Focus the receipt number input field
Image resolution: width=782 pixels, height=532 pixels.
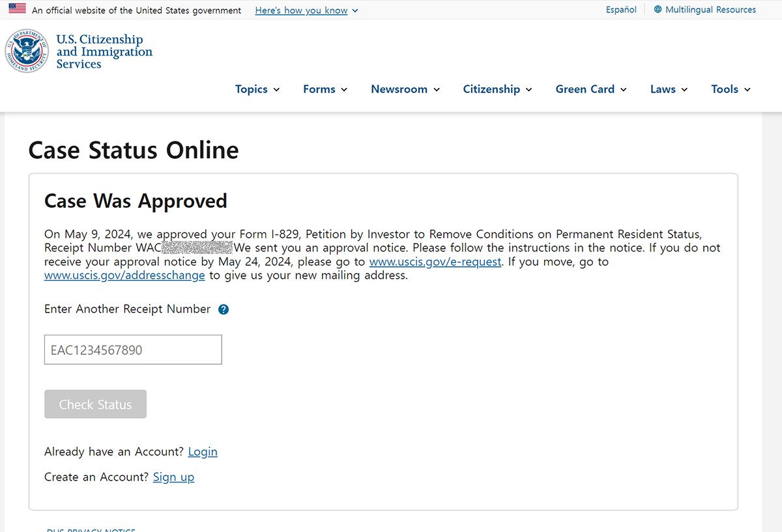point(133,350)
